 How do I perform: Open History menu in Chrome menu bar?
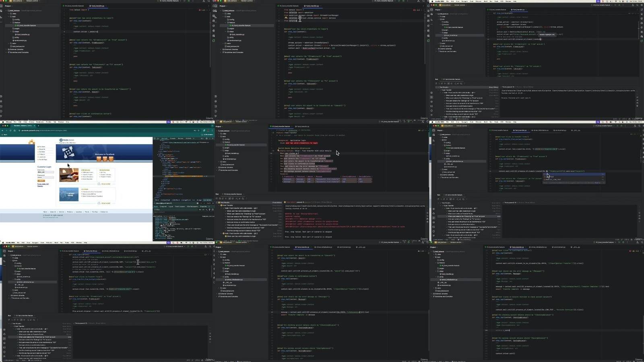click(x=31, y=122)
